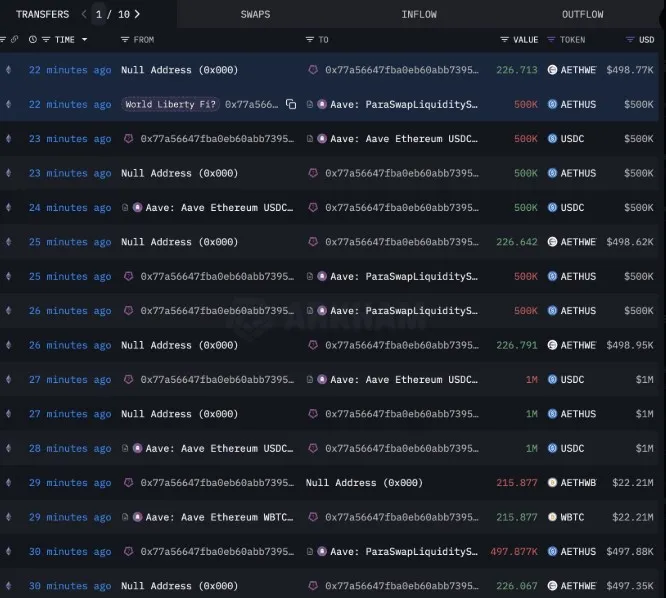Click 215.877 value in AETHWB row
The height and width of the screenshot is (598, 666).
tap(517, 482)
